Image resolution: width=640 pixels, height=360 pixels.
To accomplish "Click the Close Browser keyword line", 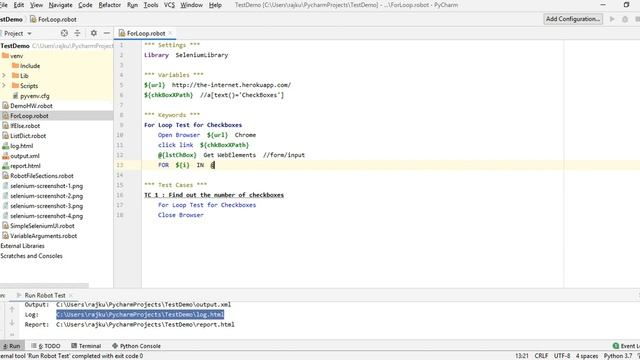I will click(180, 215).
